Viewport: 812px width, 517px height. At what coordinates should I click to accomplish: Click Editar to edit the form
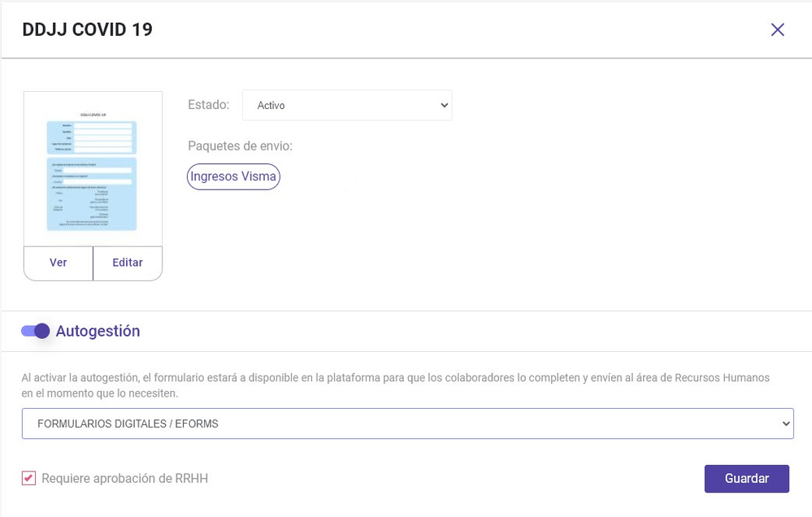click(128, 263)
